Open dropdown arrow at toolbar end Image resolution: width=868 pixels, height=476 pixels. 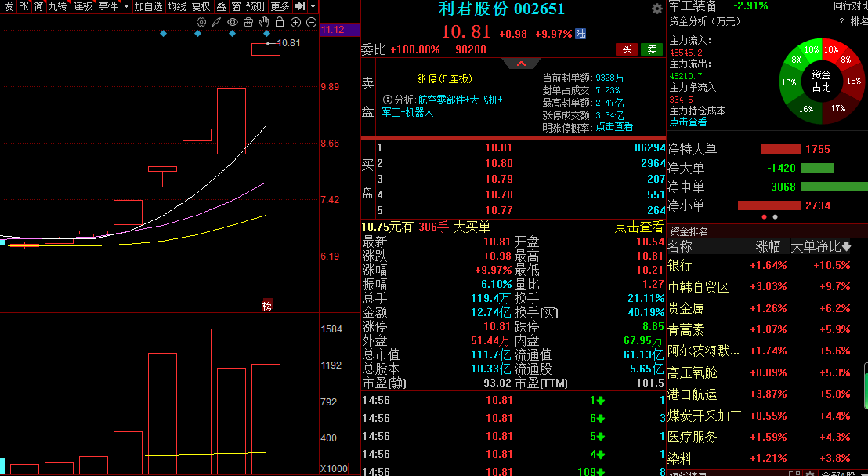coord(313,6)
